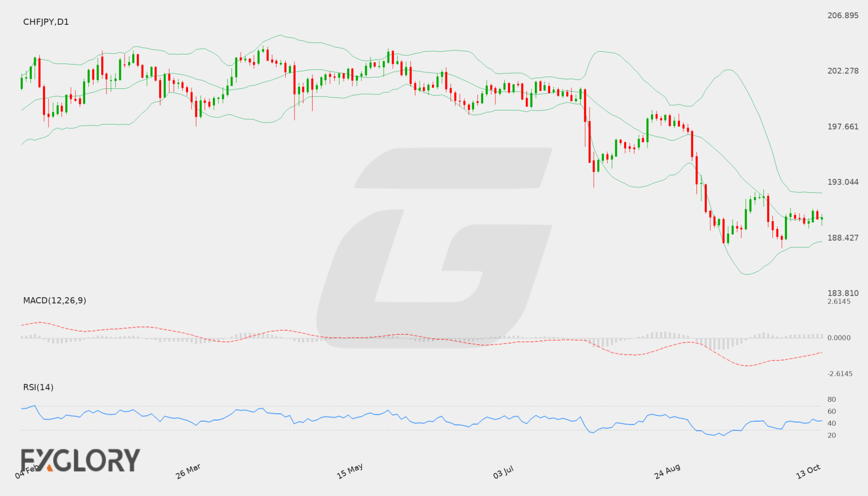The width and height of the screenshot is (868, 496).
Task: Select the MACD(12,26,9) indicator label
Action: (x=55, y=301)
